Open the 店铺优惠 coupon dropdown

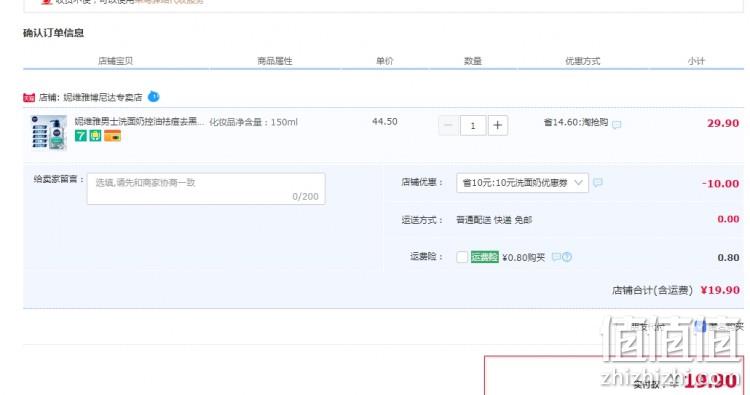coord(522,183)
